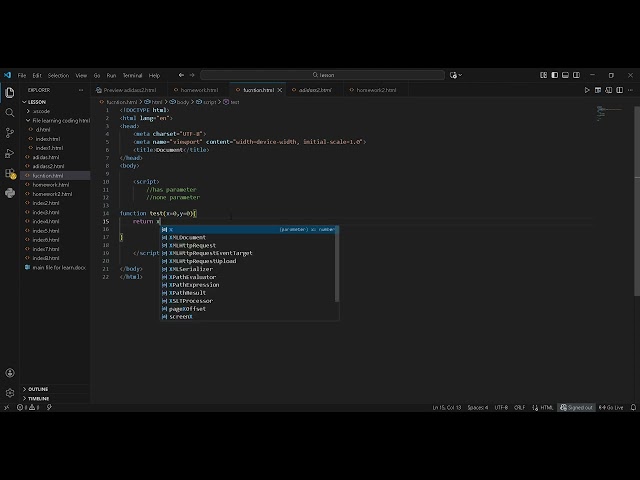This screenshot has height=480, width=640.
Task: Click the Run play icon in editor toolbar
Action: 589,90
